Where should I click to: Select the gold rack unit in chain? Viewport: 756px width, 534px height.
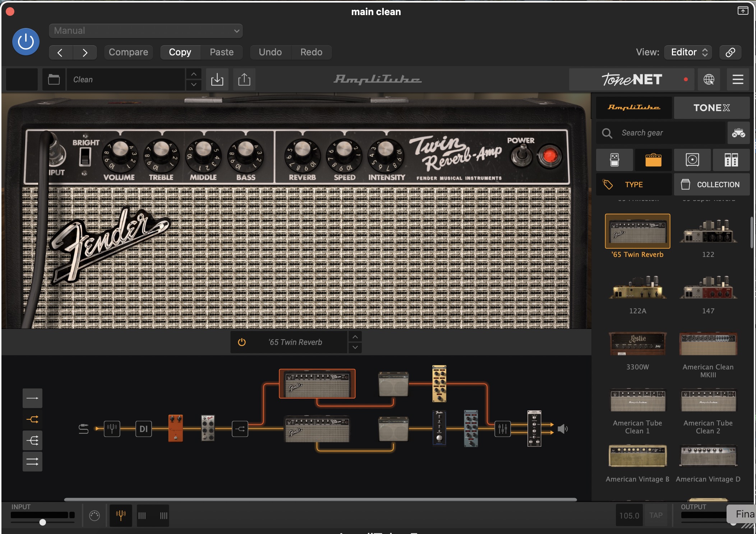[439, 384]
